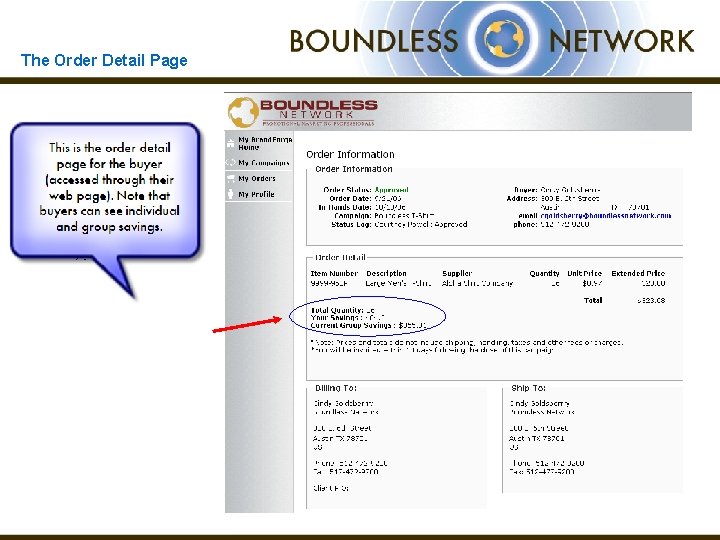Click the Ship To section heading
This screenshot has width=720, height=540.
point(528,388)
